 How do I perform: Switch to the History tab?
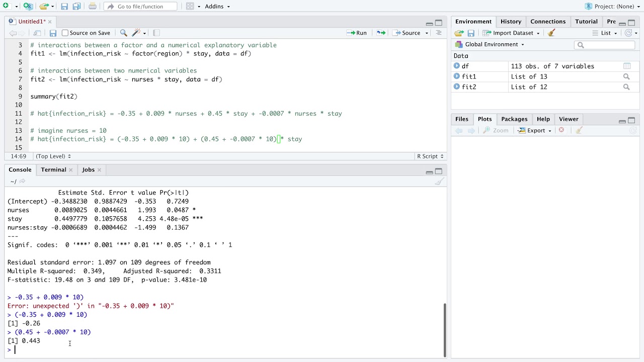click(511, 22)
